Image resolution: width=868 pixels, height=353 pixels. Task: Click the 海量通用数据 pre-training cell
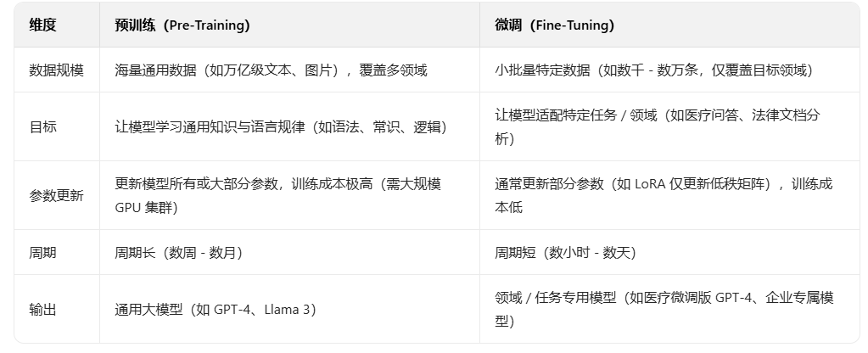pos(271,70)
